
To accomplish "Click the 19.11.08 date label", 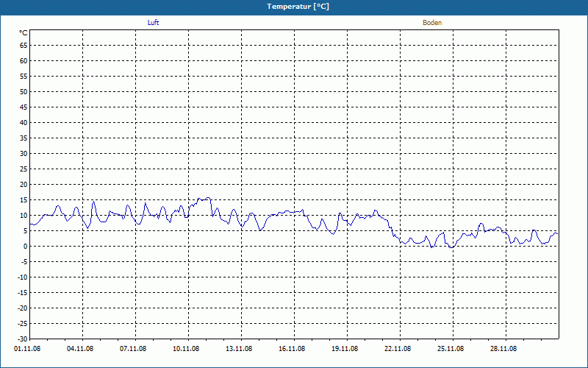I will (345, 349).
